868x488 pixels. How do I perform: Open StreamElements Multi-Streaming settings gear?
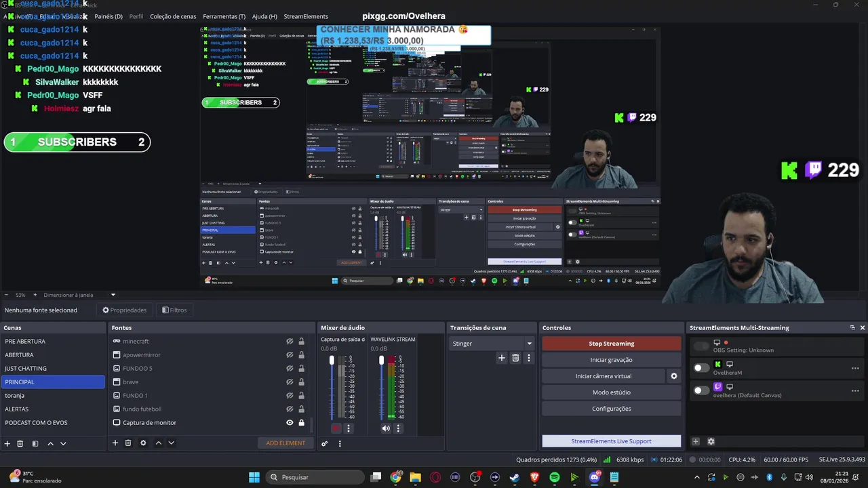click(711, 441)
